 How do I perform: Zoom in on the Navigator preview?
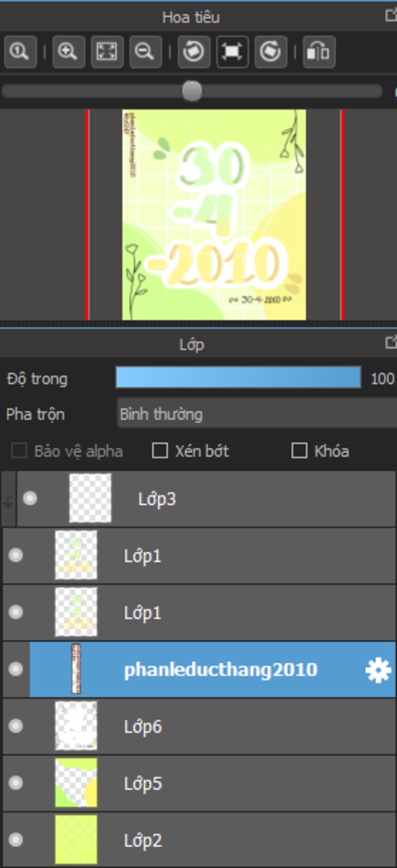point(69,52)
